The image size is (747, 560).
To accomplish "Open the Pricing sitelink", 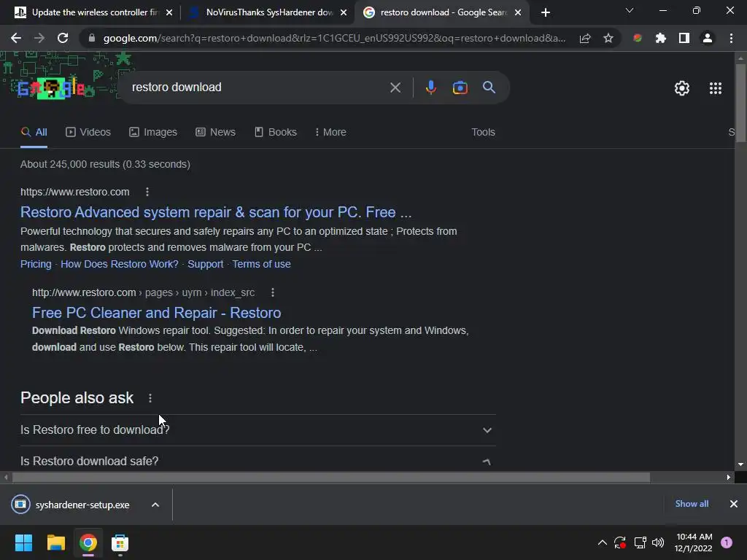I will pos(36,264).
